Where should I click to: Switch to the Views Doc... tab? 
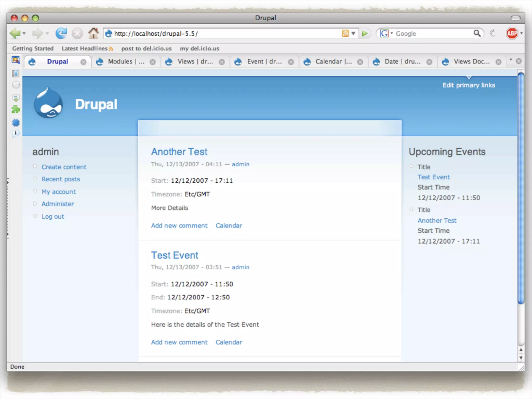click(471, 62)
